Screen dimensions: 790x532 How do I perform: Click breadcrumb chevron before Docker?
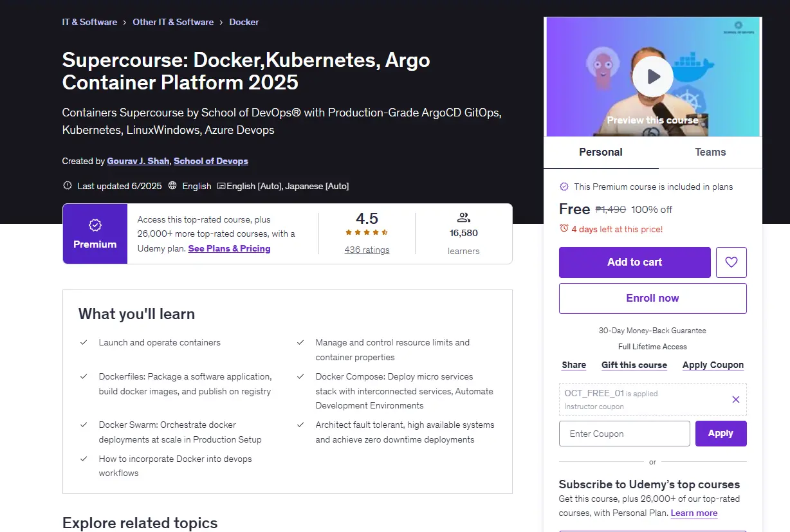coord(221,23)
